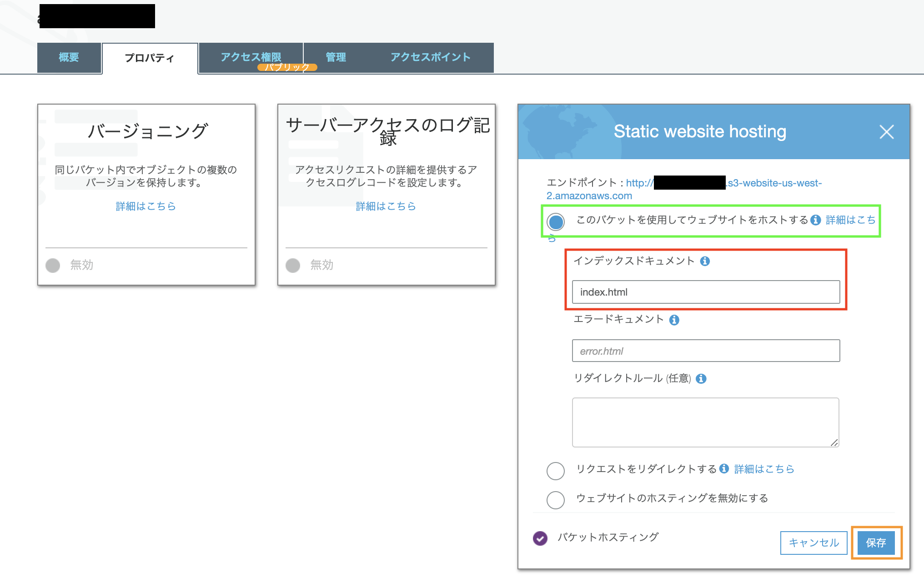Click info icon next to エラードキュメント

click(x=674, y=320)
